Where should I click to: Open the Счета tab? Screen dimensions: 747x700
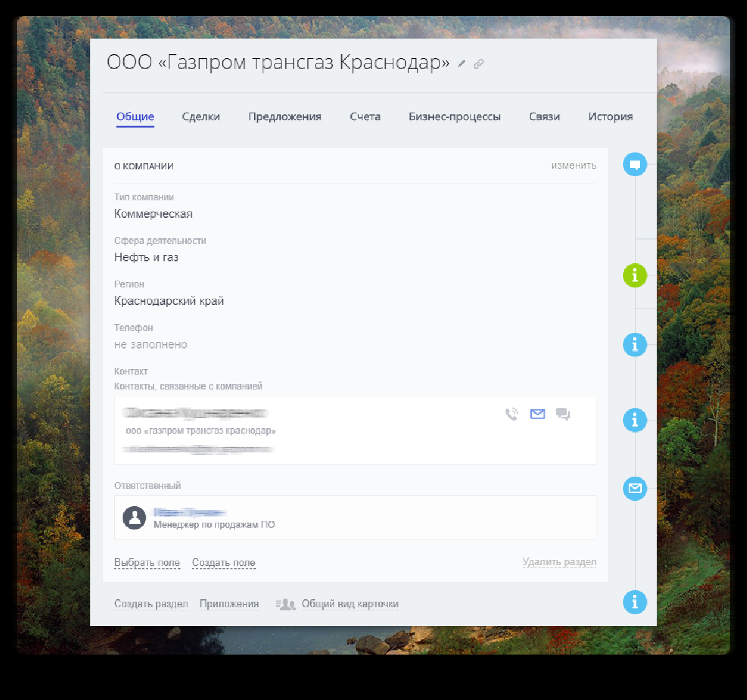click(365, 116)
